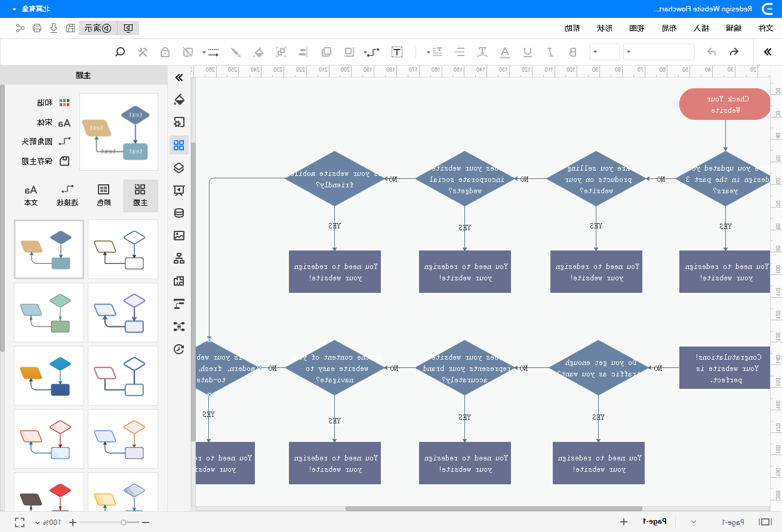Click the 演示 presentation button
Screen dimensions: 782x532
[98, 28]
